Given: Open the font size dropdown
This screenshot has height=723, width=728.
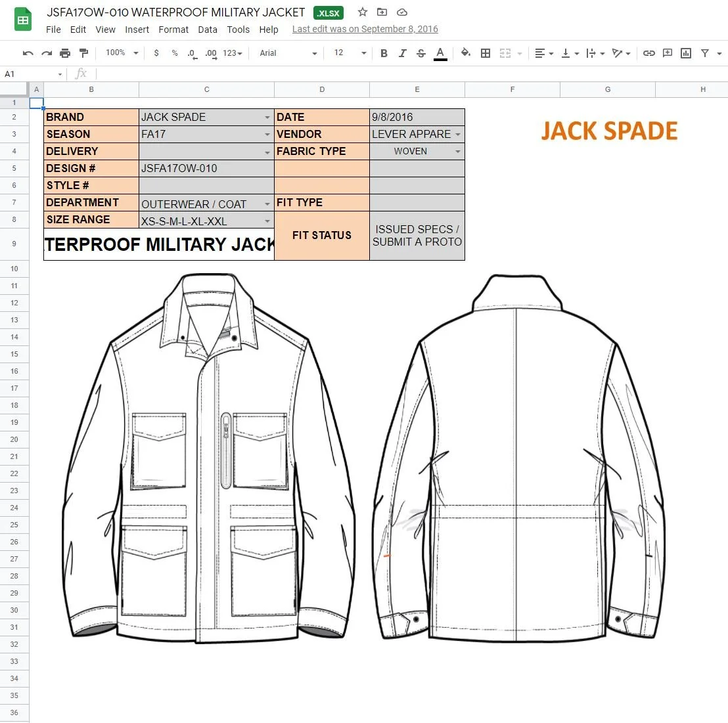Looking at the screenshot, I should 350,53.
